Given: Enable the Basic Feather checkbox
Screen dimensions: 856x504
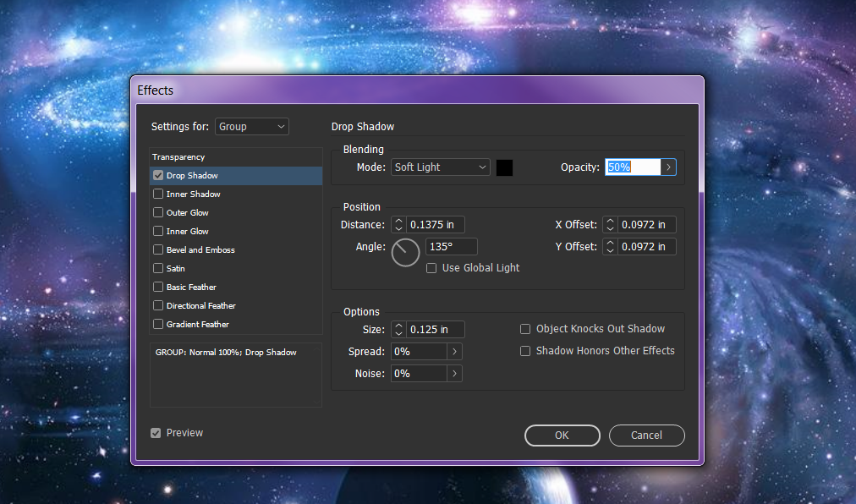Looking at the screenshot, I should (158, 287).
